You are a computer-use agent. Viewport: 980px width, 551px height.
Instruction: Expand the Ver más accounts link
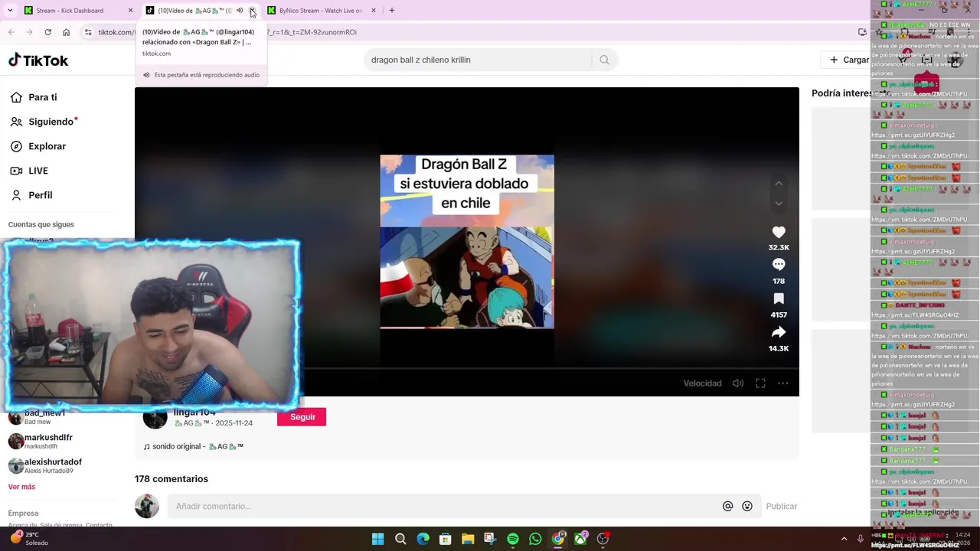coord(21,487)
